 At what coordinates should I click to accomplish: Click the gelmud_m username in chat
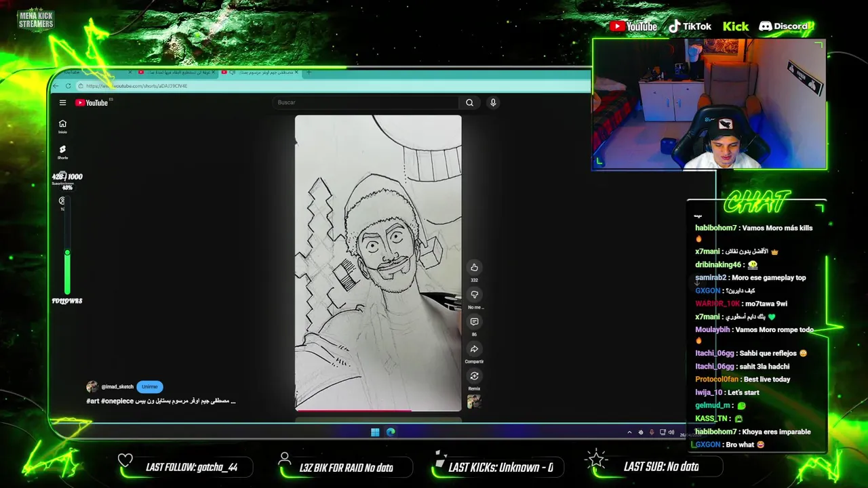tap(712, 405)
